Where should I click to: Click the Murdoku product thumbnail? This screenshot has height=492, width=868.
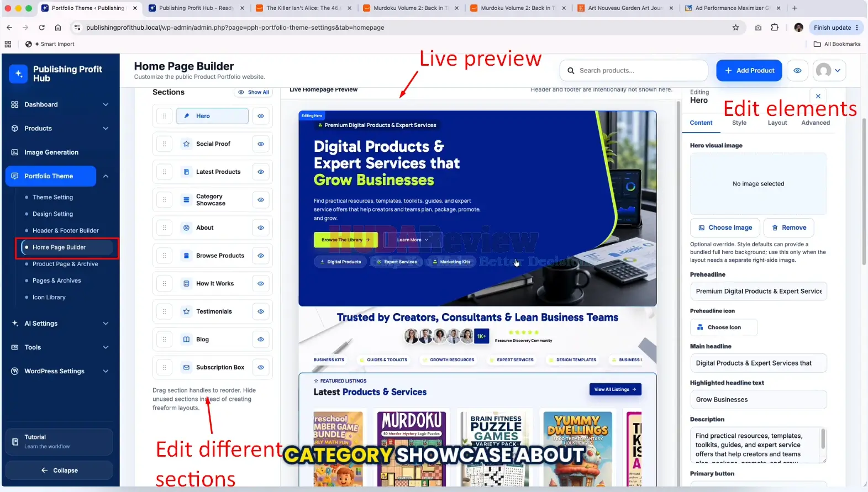pyautogui.click(x=412, y=448)
